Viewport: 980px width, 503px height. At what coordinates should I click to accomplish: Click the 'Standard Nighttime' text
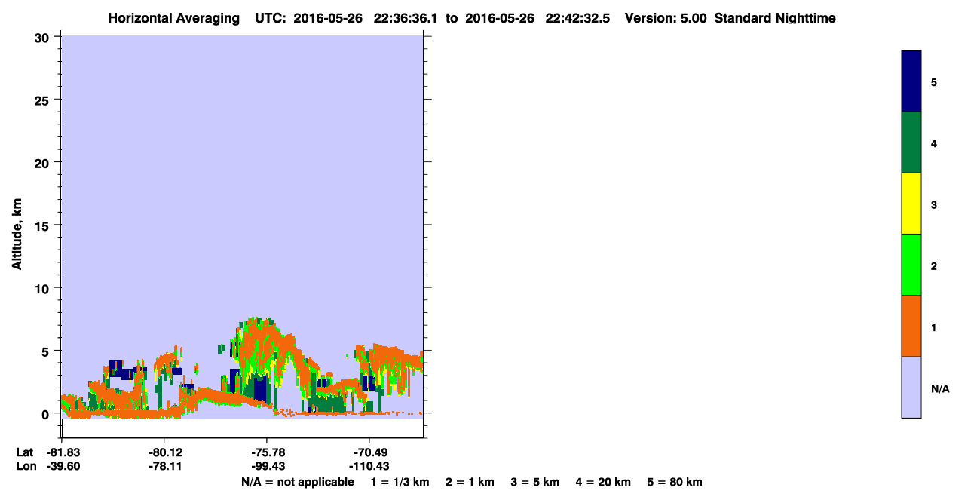tap(775, 18)
